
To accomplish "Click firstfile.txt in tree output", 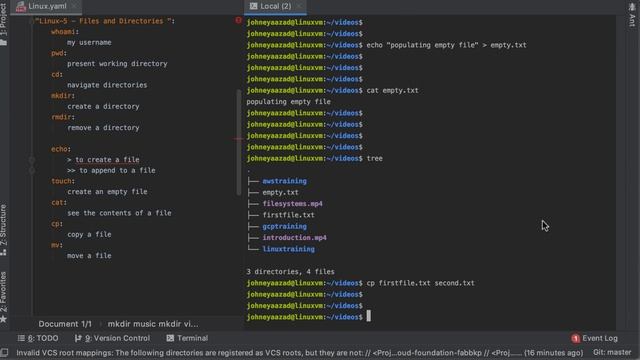I will click(289, 215).
